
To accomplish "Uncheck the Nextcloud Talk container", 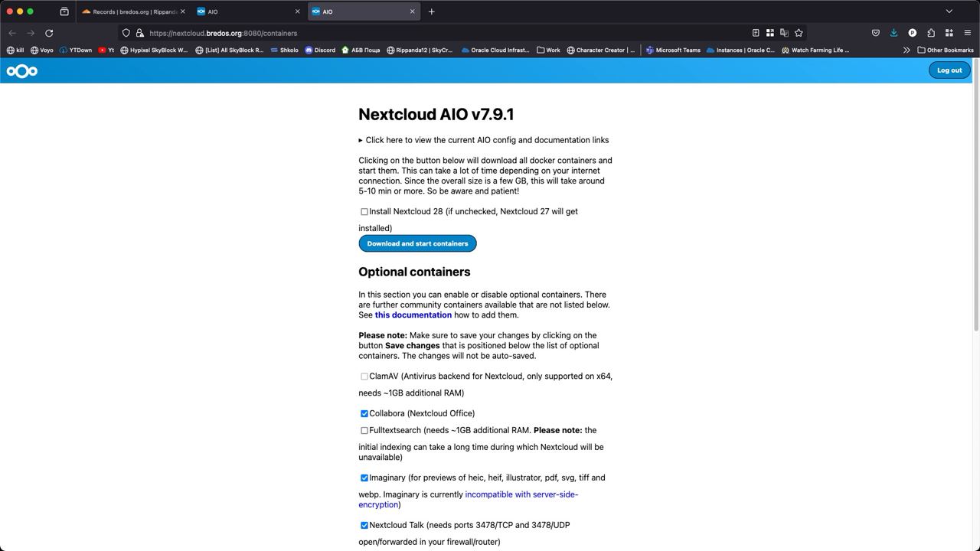I will point(364,526).
